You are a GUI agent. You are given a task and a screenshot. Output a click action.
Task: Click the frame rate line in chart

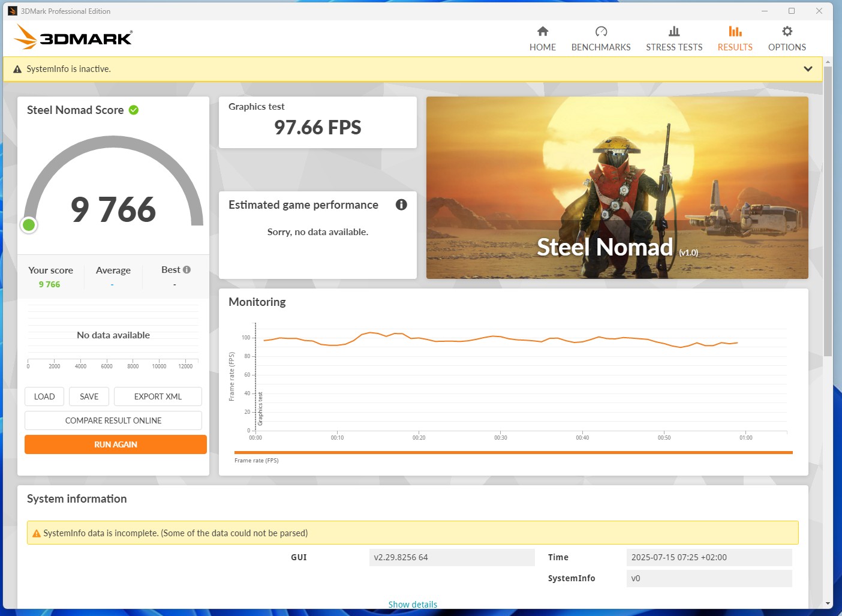[501, 339]
